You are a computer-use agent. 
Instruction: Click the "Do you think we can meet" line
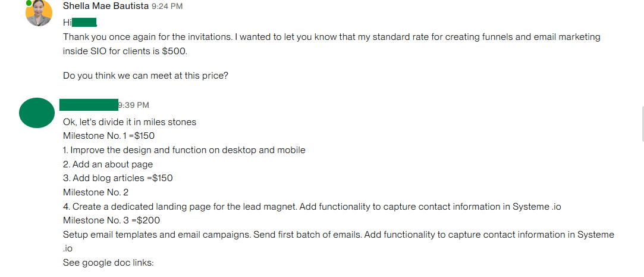146,76
